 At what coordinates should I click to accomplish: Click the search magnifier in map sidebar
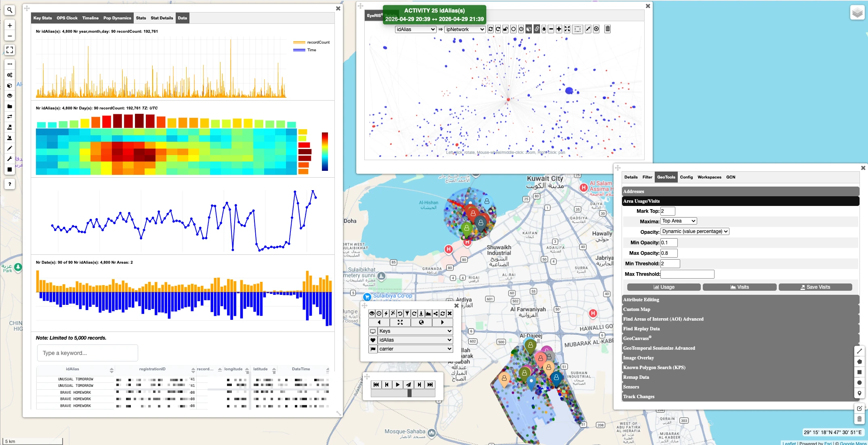click(10, 10)
